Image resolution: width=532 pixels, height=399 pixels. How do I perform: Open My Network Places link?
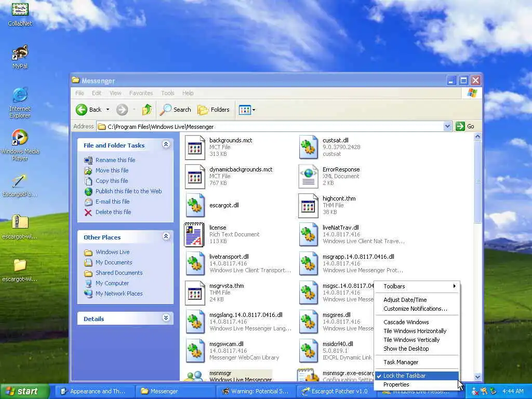click(119, 294)
